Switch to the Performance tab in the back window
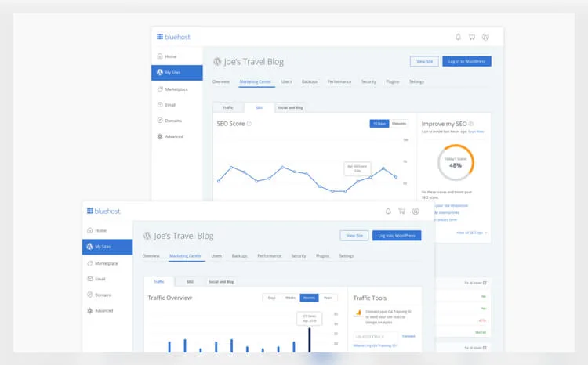 pos(339,81)
